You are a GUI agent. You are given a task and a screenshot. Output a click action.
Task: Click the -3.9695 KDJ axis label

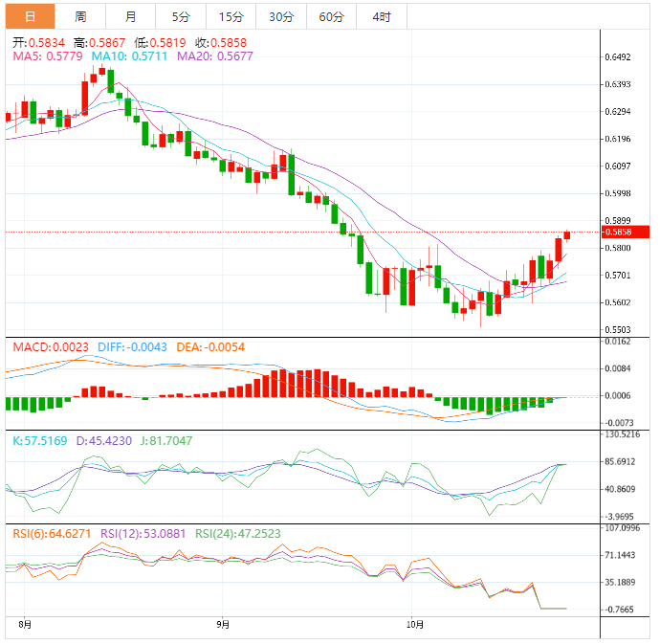click(618, 517)
